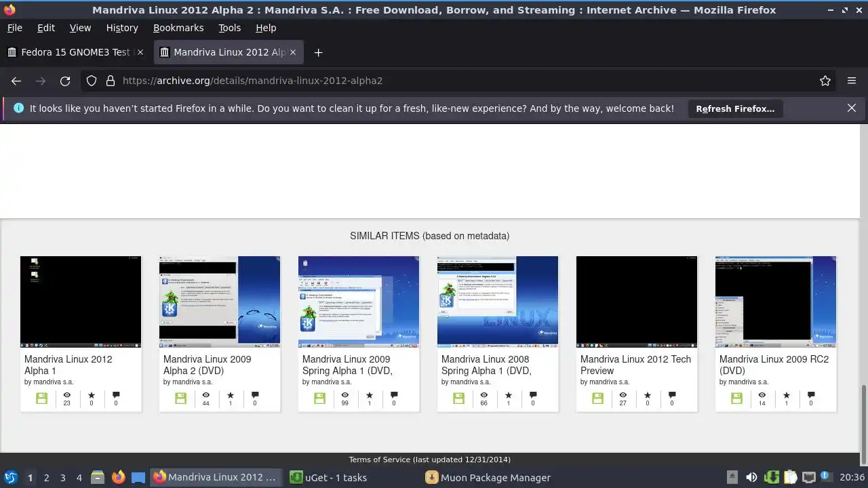Image resolution: width=868 pixels, height=488 pixels.
Task: Open the File menu
Action: 15,28
